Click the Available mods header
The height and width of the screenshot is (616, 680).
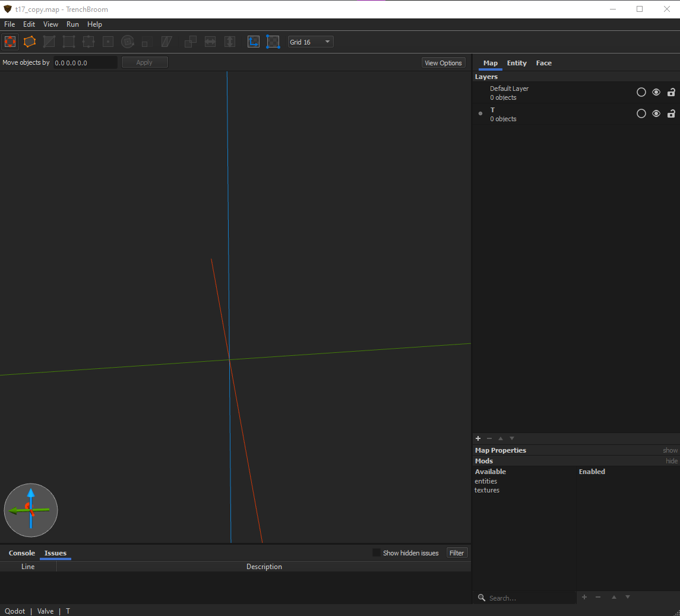coord(491,472)
